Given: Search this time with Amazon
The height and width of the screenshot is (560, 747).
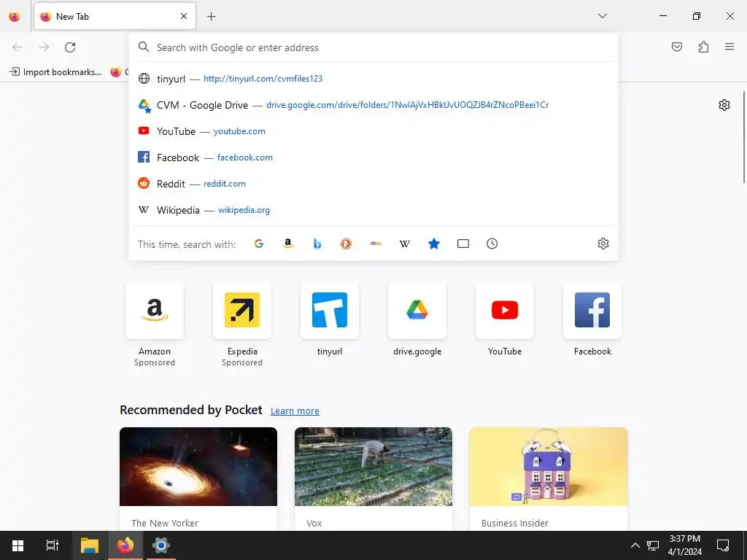Looking at the screenshot, I should coord(287,244).
